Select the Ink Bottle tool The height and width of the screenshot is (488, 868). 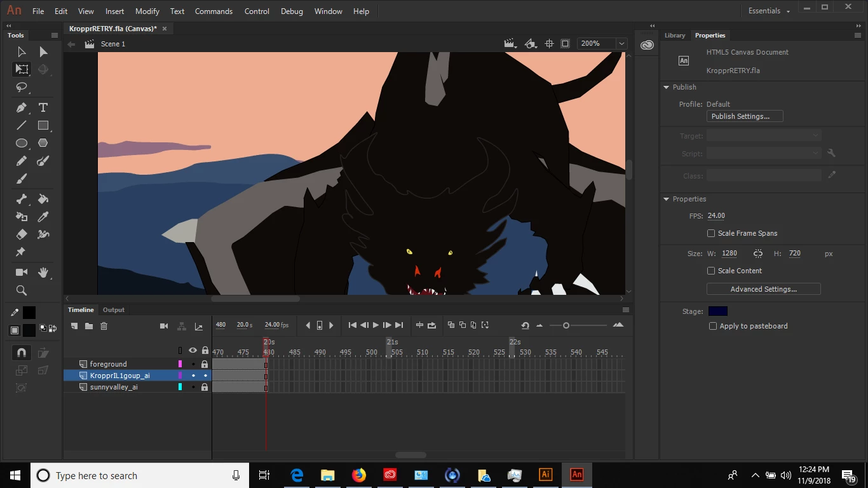tap(22, 217)
